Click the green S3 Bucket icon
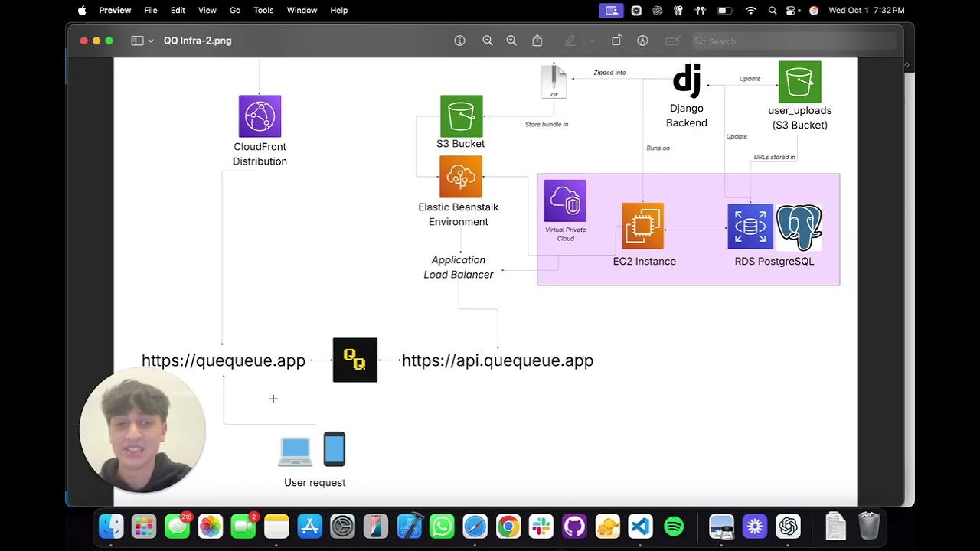Image resolution: width=980 pixels, height=551 pixels. [x=461, y=116]
